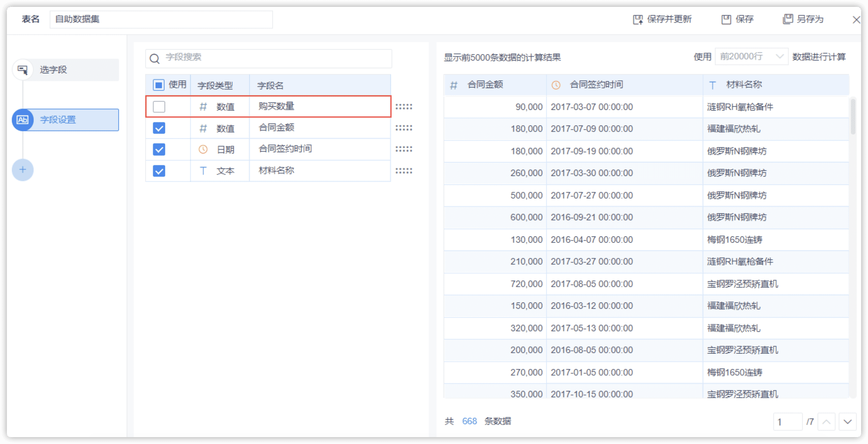
Task: Click the 保存 save disk icon
Action: pos(726,20)
